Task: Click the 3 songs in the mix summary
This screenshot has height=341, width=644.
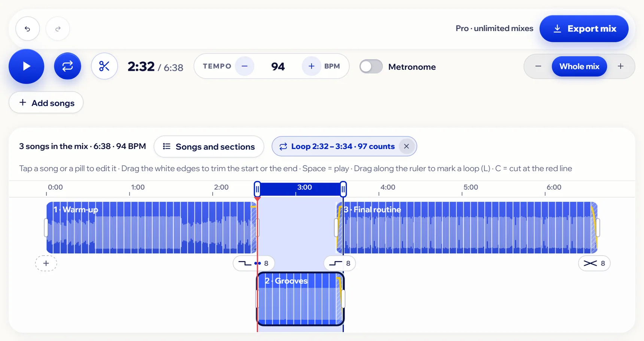Action: pyautogui.click(x=82, y=146)
